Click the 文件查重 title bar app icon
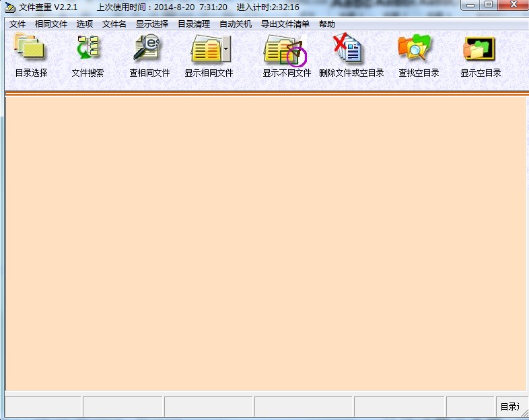This screenshot has width=529, height=420. (x=10, y=7)
